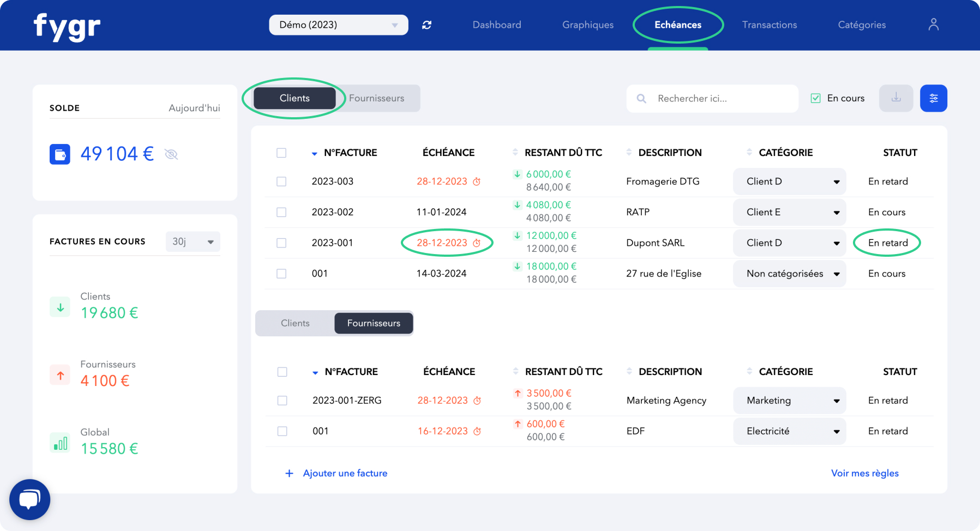This screenshot has width=980, height=531.
Task: Click the timer icon beside invoice 2023-003 due date
Action: (477, 181)
